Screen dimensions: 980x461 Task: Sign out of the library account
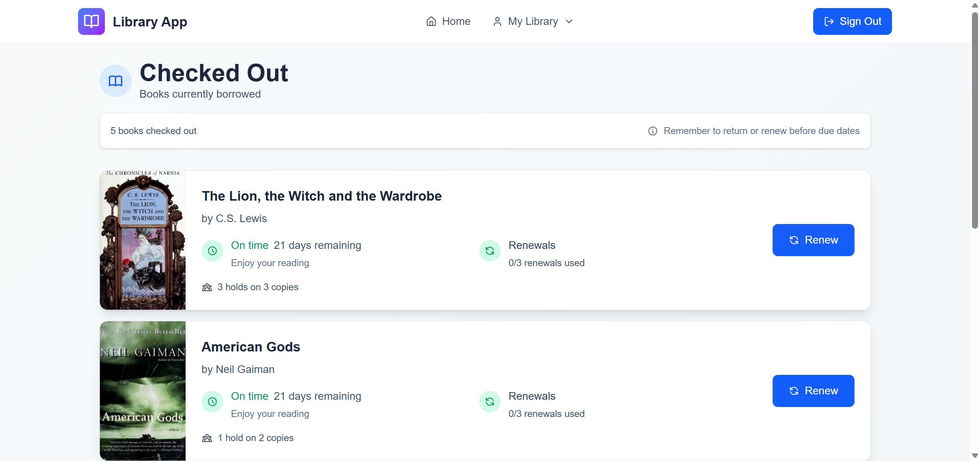(x=852, y=21)
